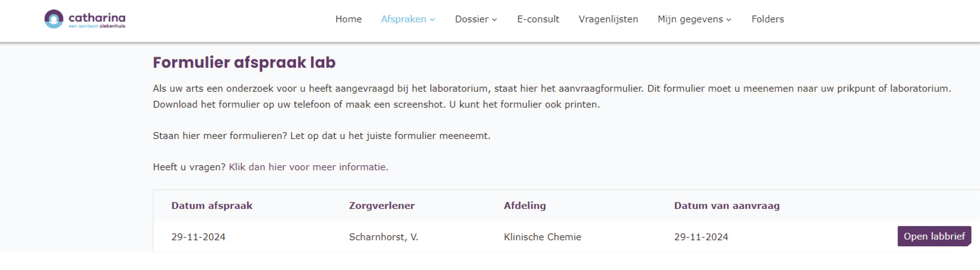Click the 'Klik dan hier voor meer informatie' link
The image size is (980, 270).
pos(308,167)
